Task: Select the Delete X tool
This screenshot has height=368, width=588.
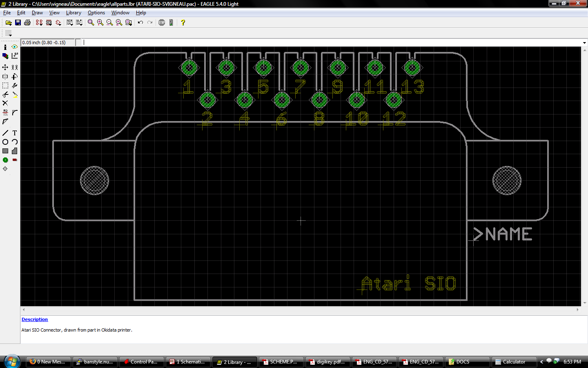Action: click(x=5, y=103)
